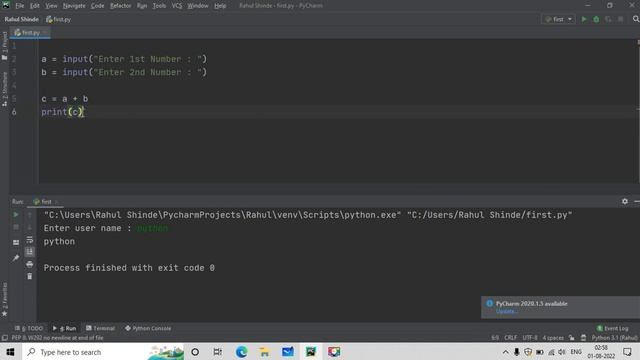Click 'Process finished with exit code 0' text
640x360 pixels.
[129, 268]
